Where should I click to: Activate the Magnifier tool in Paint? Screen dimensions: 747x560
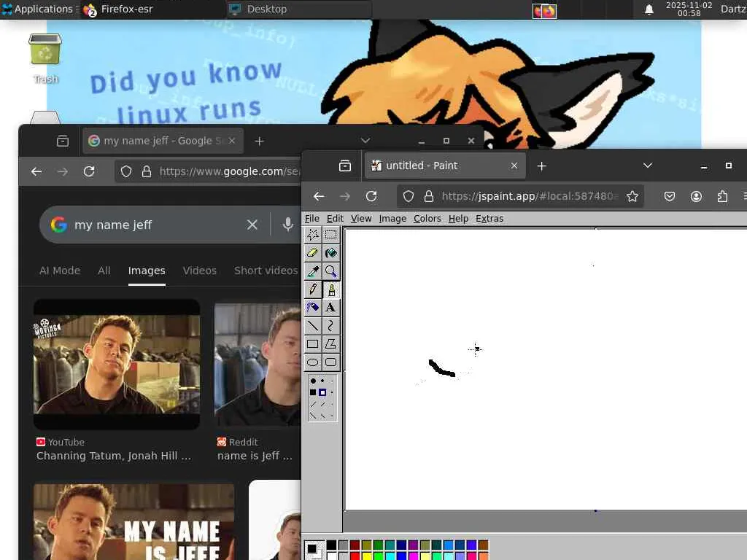(x=330, y=271)
